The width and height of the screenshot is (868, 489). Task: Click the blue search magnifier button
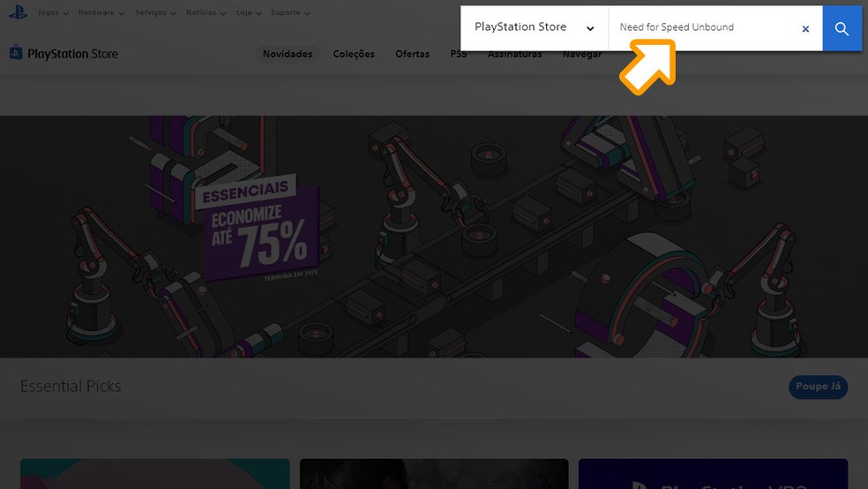842,28
